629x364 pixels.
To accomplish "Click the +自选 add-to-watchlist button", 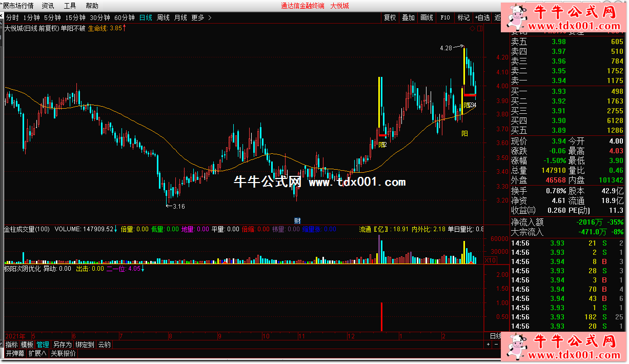I will click(482, 17).
